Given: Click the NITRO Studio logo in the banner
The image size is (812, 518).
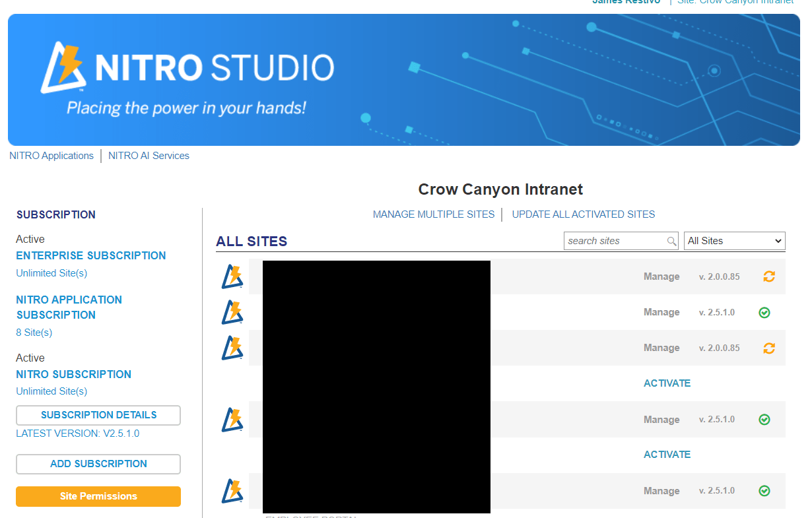Looking at the screenshot, I should click(191, 67).
